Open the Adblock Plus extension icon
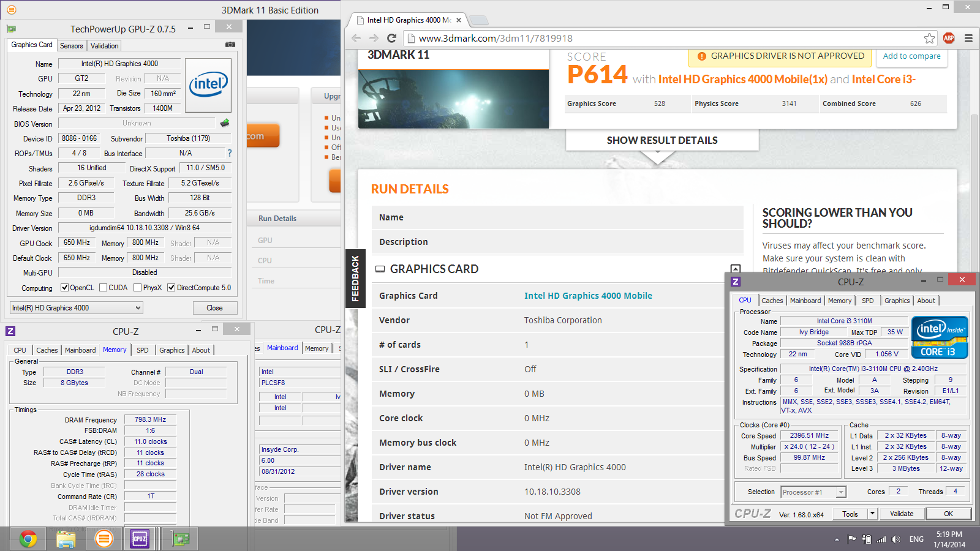The image size is (980, 551). click(949, 38)
